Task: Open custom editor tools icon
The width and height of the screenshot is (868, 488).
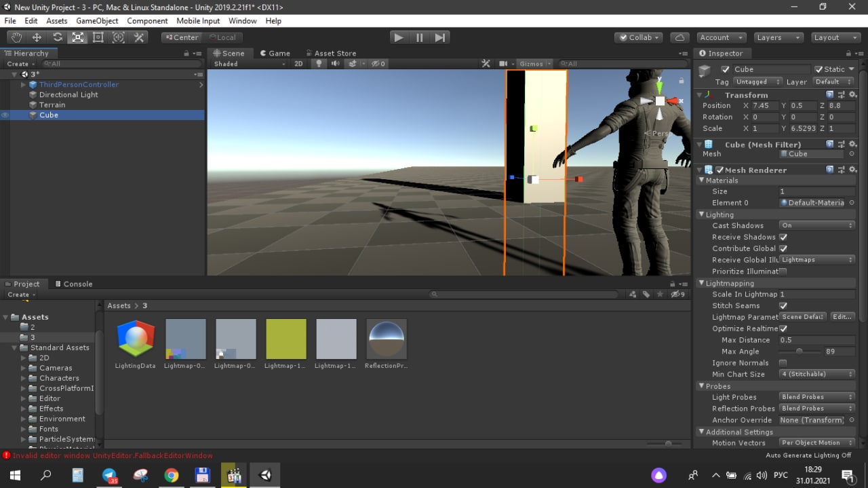Action: (139, 37)
